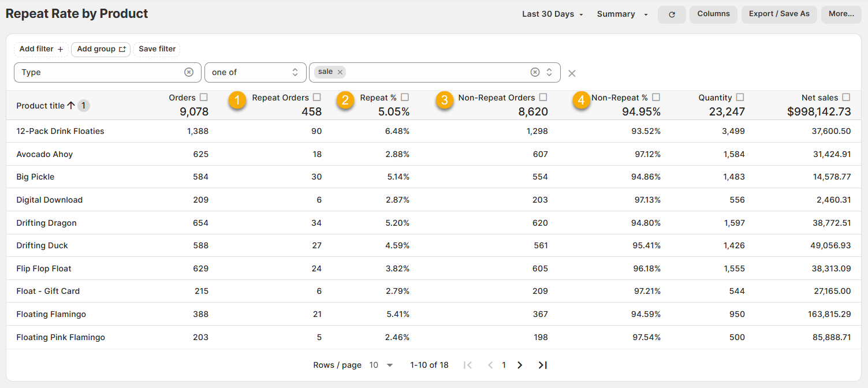Enable the Quantity column checkbox
This screenshot has width=868, height=388.
point(740,98)
